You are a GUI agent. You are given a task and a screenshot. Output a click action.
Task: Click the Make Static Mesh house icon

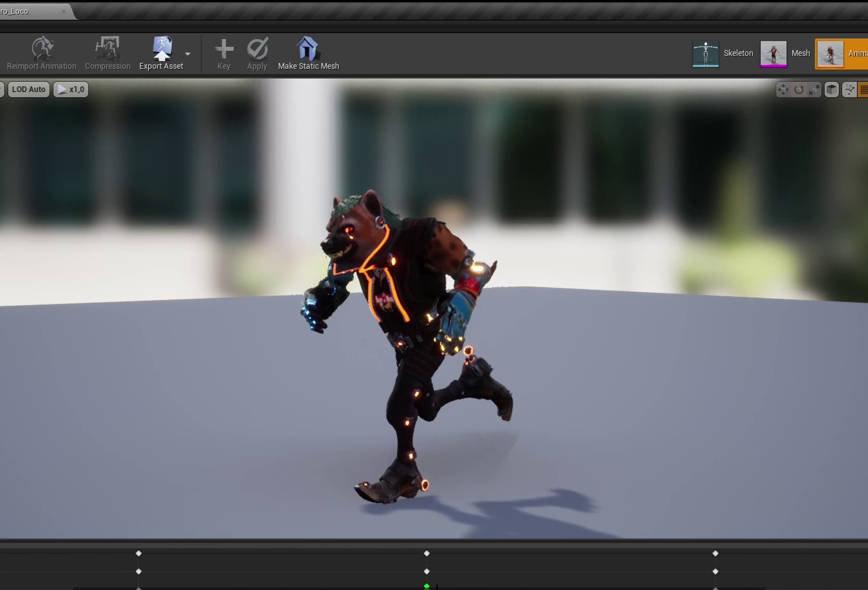pyautogui.click(x=307, y=49)
